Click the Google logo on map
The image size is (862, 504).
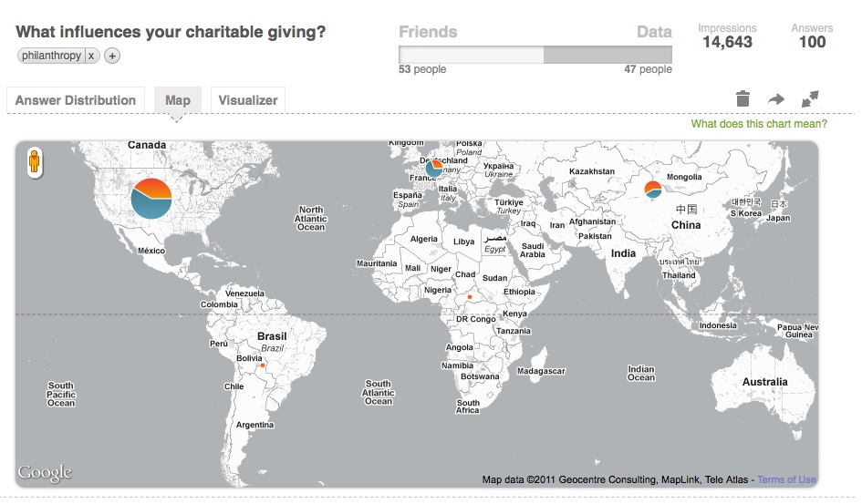pos(45,473)
